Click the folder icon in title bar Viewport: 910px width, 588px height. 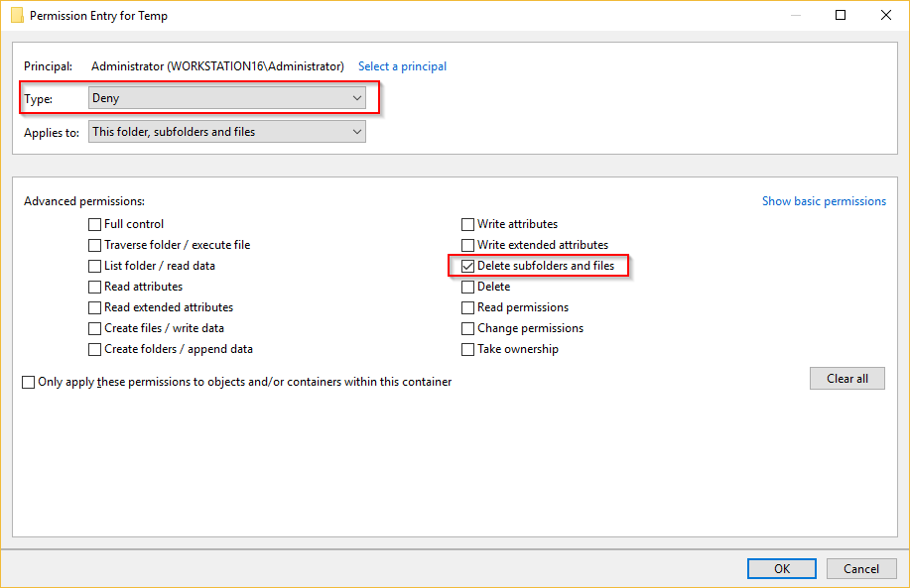[18, 15]
